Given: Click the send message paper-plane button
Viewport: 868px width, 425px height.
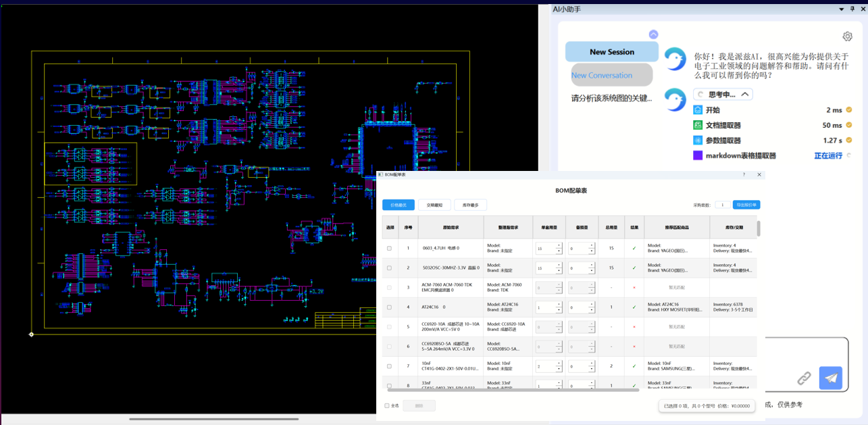Looking at the screenshot, I should [x=830, y=378].
